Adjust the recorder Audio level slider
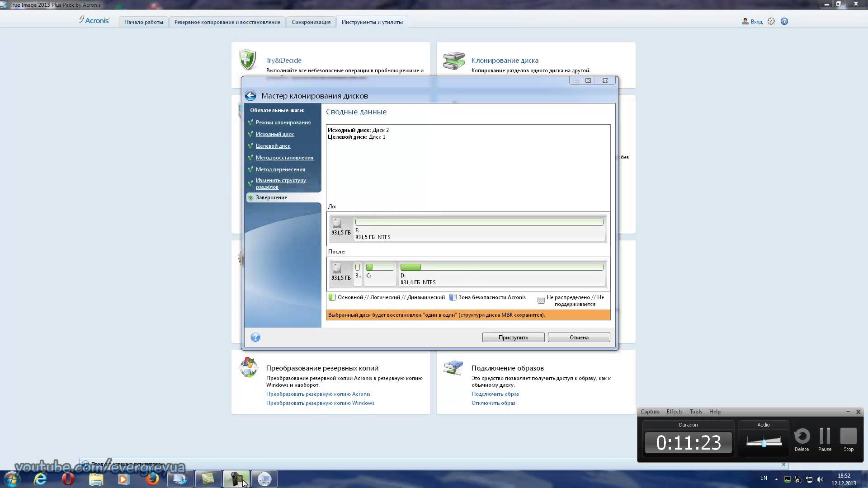The image size is (868, 488). click(764, 442)
